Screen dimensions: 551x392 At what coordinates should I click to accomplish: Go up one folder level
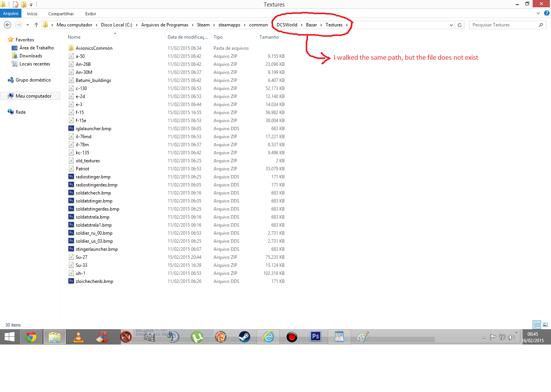tap(36, 25)
